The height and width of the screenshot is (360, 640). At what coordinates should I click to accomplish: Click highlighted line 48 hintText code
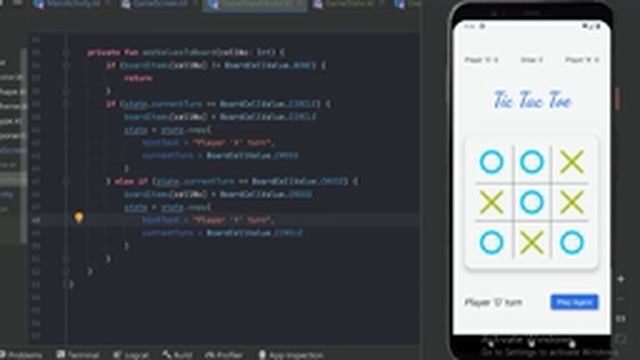209,220
